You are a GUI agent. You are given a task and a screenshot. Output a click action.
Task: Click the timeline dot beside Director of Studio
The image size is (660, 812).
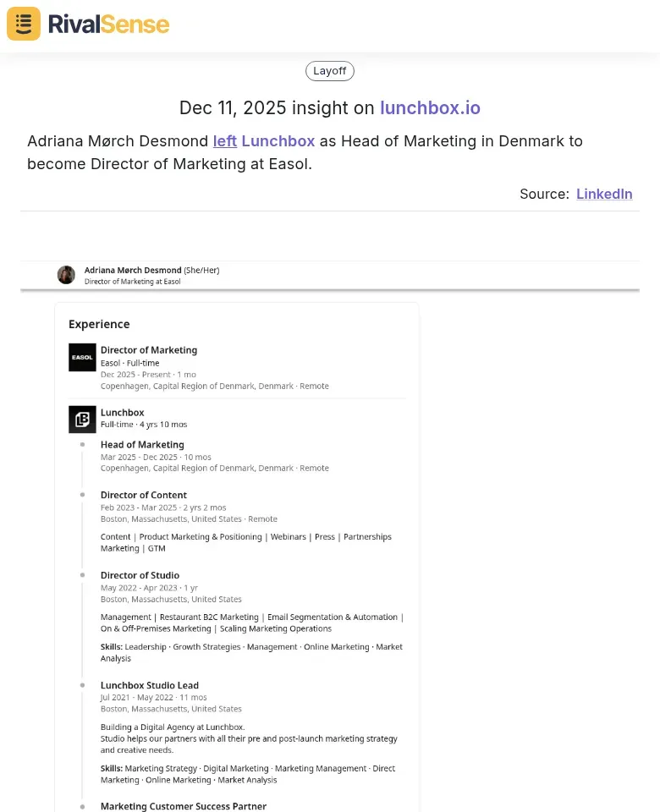pyautogui.click(x=82, y=575)
